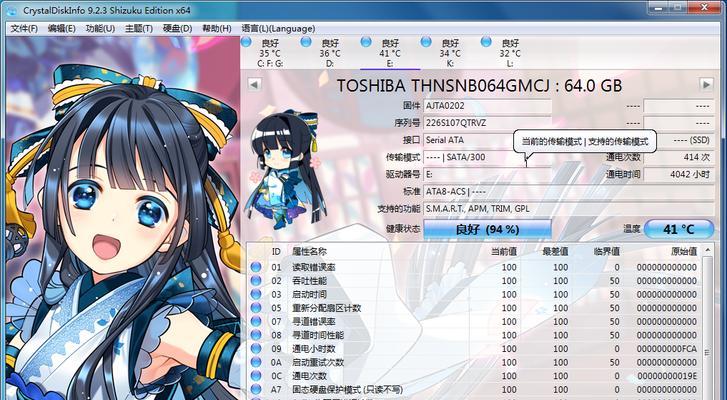Image resolution: width=727 pixels, height=400 pixels.
Task: Click the 健康状态 label
Action: [403, 229]
